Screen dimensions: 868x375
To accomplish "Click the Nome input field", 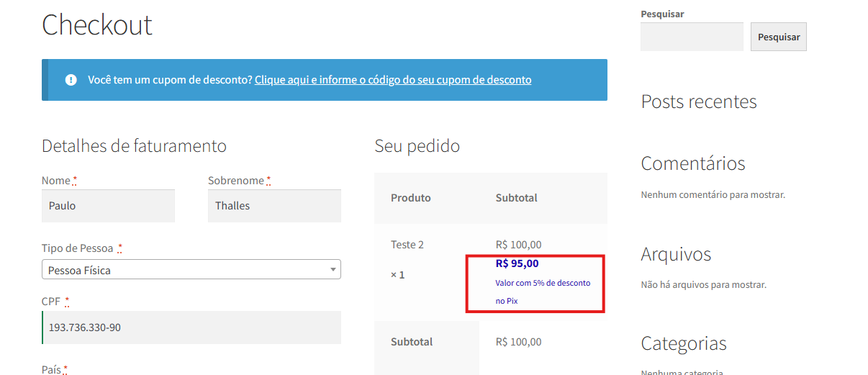I will 108,206.
